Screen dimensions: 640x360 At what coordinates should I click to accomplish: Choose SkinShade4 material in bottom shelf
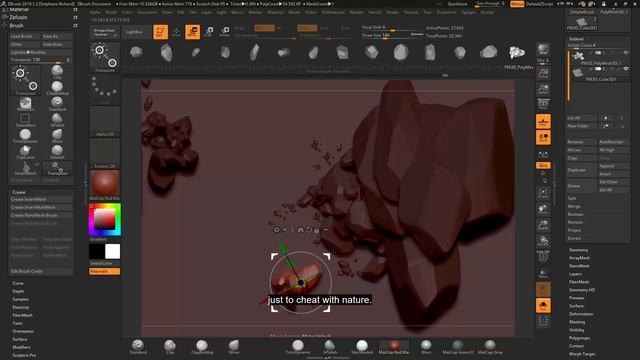coord(362,346)
